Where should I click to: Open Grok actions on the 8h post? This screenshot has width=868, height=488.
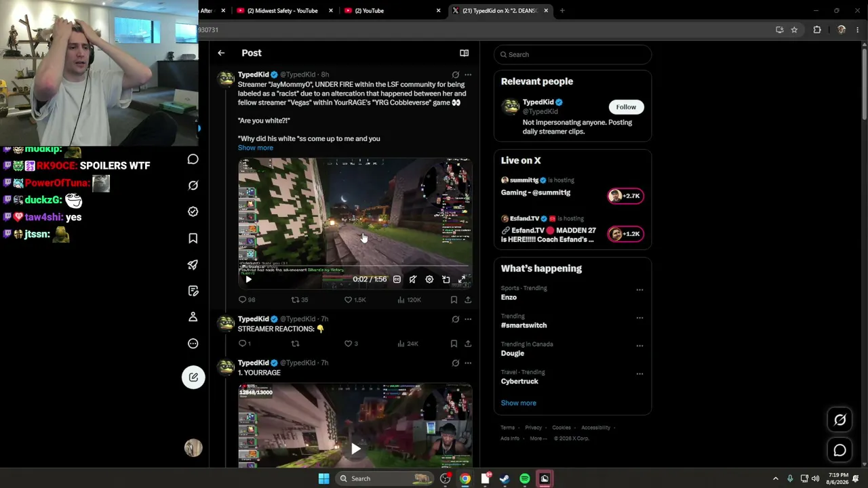(x=455, y=75)
